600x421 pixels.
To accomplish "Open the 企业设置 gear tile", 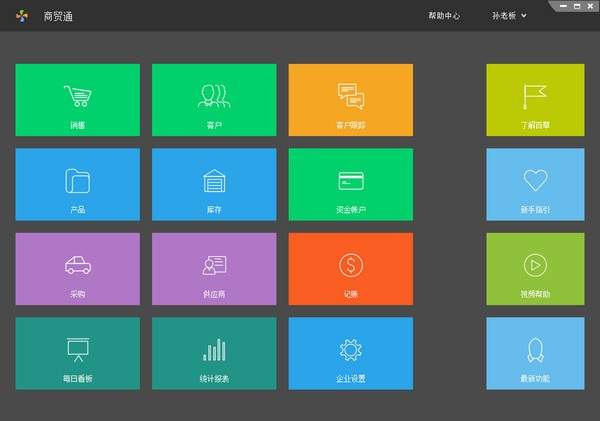I will [351, 353].
